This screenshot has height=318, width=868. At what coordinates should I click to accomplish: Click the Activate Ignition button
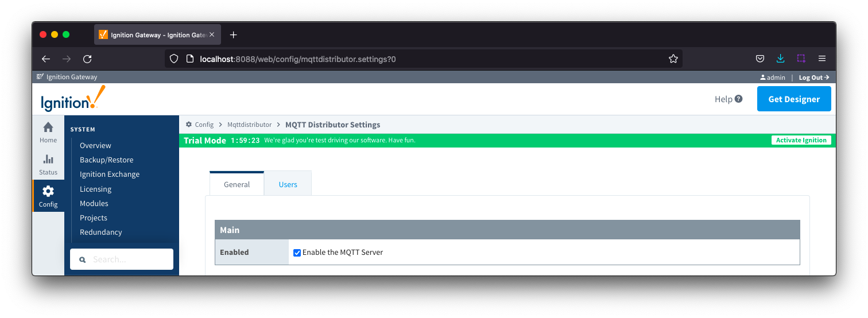pyautogui.click(x=801, y=140)
